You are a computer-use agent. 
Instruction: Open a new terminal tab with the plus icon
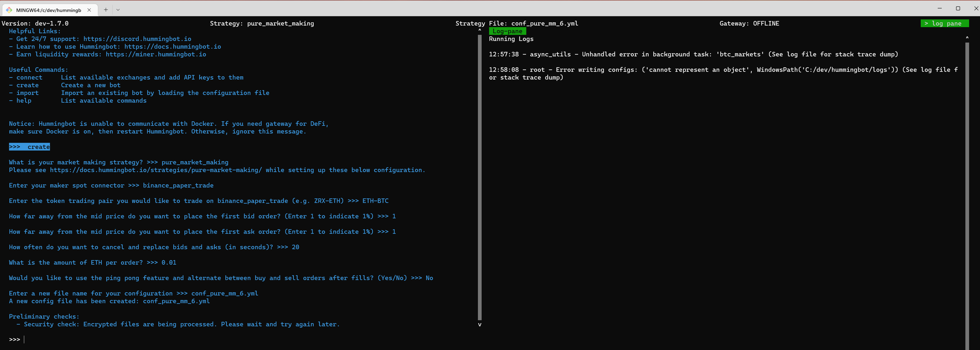click(105, 10)
